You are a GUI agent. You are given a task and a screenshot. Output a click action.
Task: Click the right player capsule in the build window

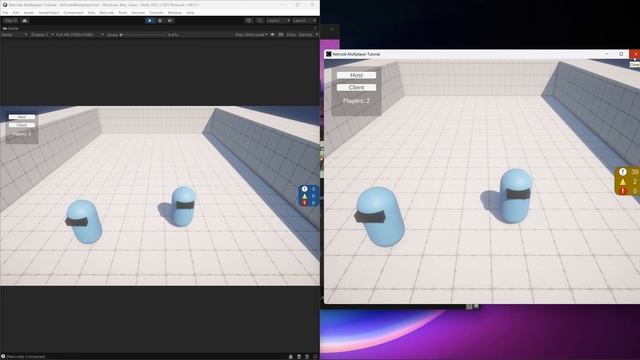point(515,196)
